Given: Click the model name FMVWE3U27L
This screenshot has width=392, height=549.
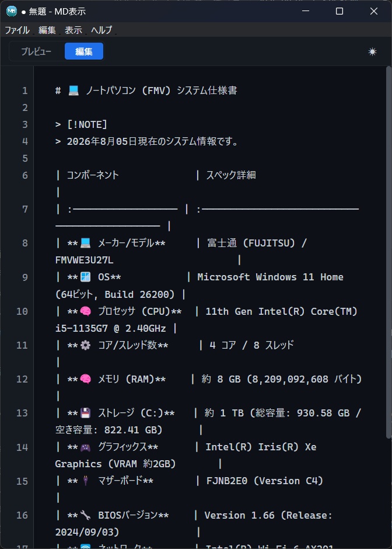Looking at the screenshot, I should [84, 260].
